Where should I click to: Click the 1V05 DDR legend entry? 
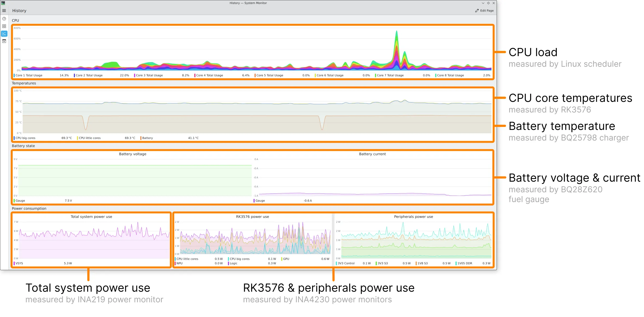(x=473, y=263)
